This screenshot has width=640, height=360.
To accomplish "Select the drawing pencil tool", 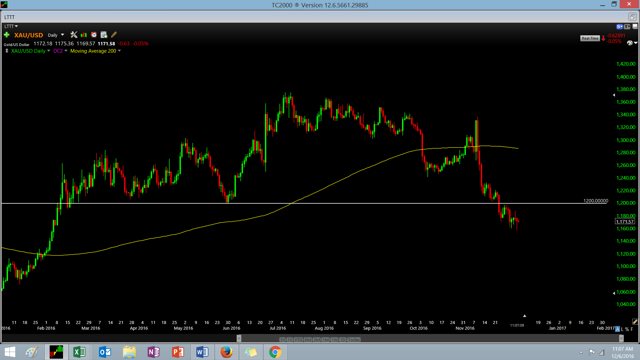I will [x=114, y=35].
